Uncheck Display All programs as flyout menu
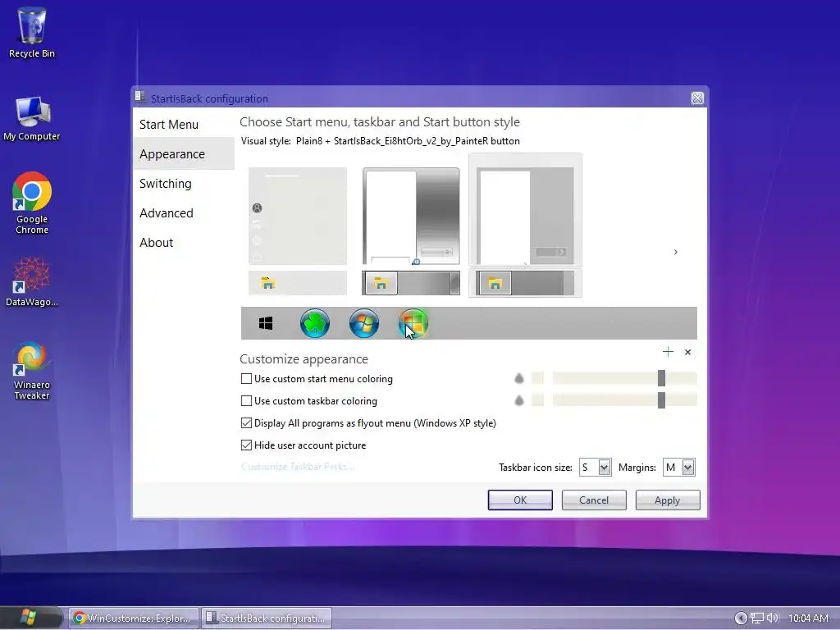This screenshot has height=630, width=840. point(246,422)
